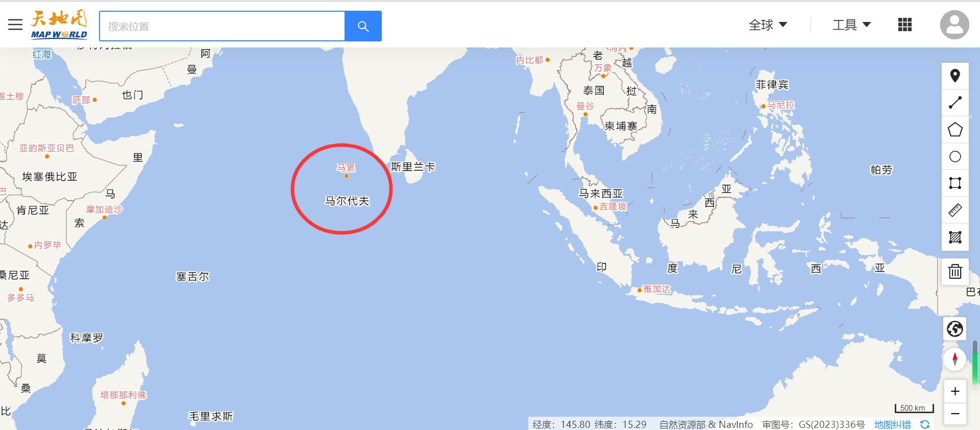Viewport: 980px width, 430px height.
Task: Click the 审图号 GS(2023)336号 text
Action: [x=814, y=424]
